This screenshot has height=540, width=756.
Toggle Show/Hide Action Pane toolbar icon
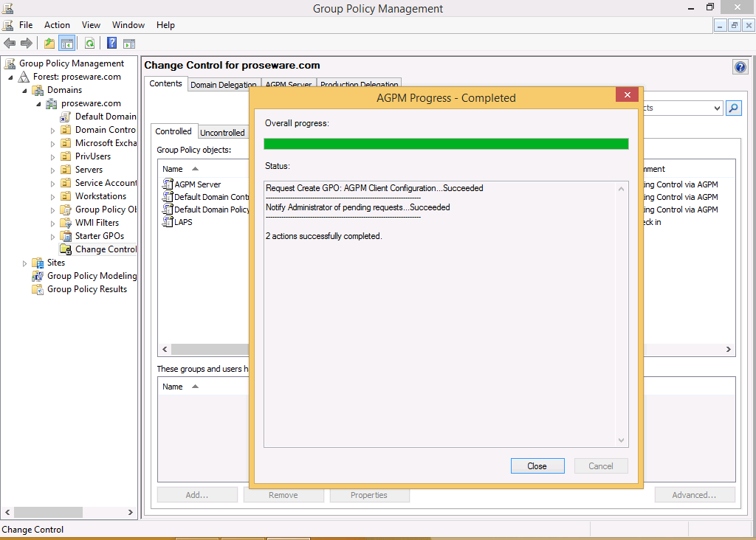point(129,44)
